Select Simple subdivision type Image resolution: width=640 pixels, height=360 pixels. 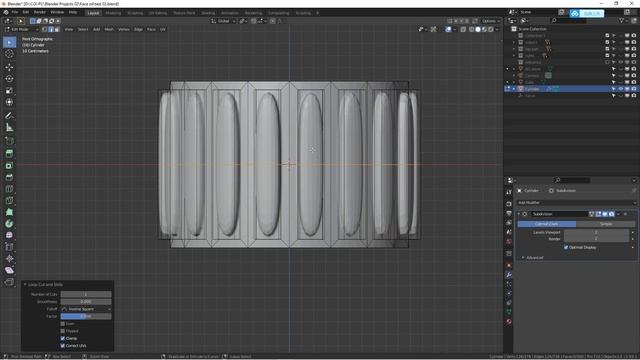click(606, 224)
